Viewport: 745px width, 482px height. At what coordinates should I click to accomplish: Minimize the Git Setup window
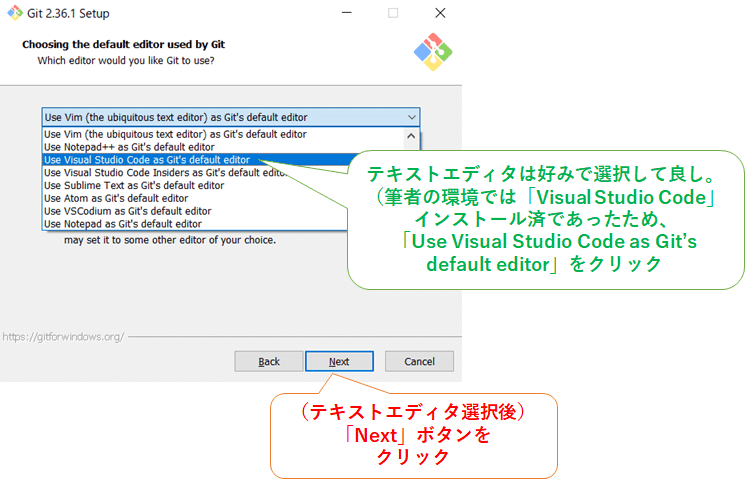tap(347, 13)
